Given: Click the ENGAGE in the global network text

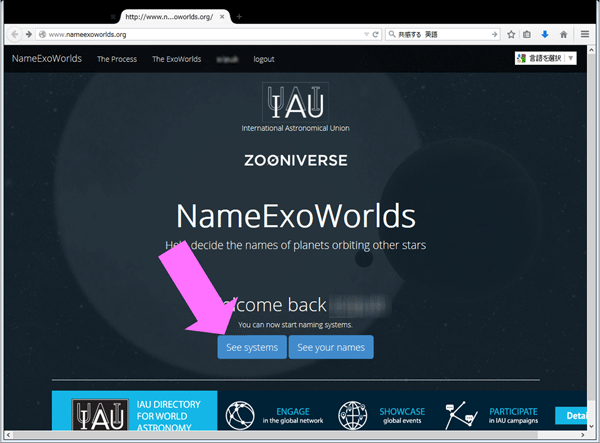Looking at the screenshot, I should pyautogui.click(x=293, y=415).
